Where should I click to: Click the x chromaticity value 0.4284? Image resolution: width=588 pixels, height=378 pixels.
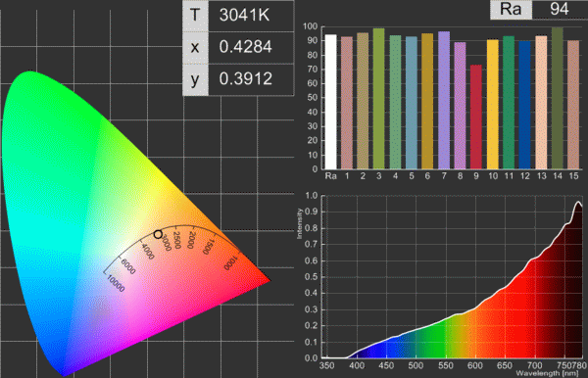tap(246, 47)
